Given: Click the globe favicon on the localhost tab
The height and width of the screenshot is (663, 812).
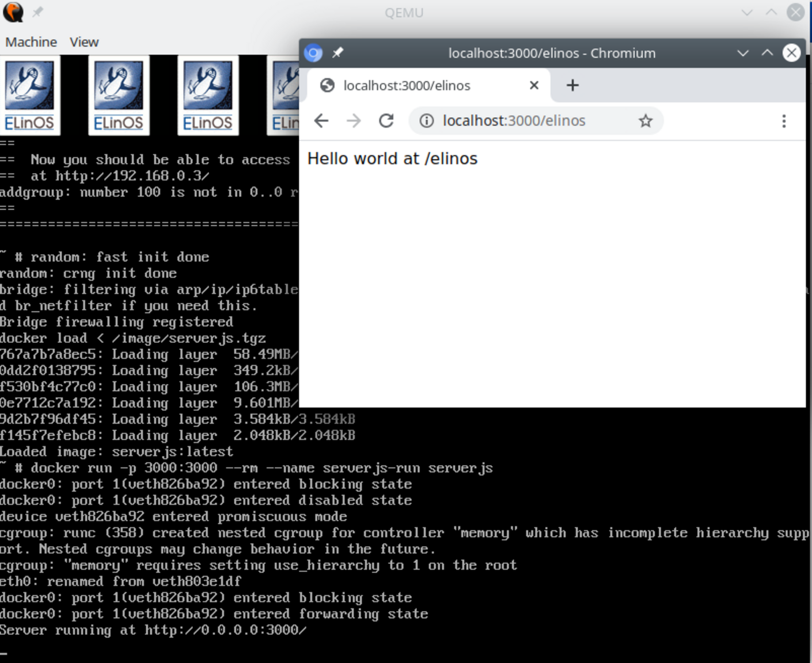Looking at the screenshot, I should coord(328,85).
